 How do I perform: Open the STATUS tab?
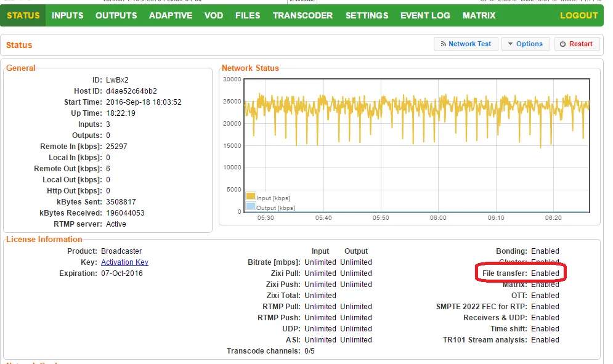pos(23,15)
